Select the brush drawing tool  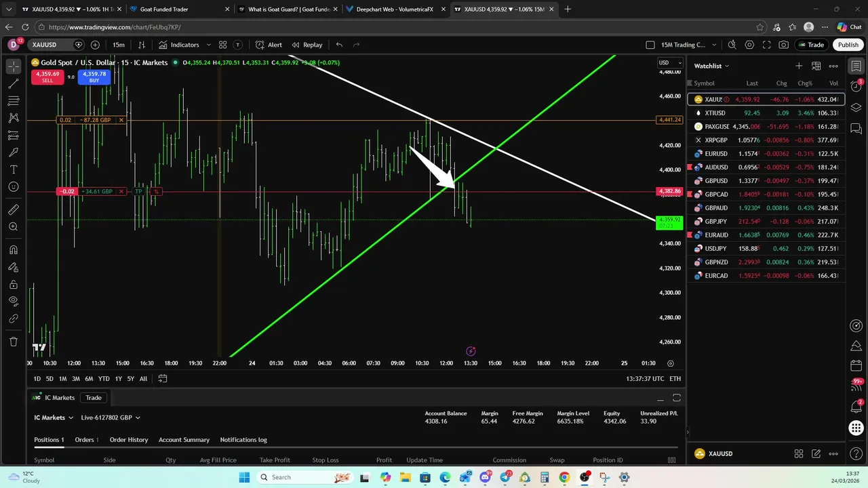(x=14, y=152)
